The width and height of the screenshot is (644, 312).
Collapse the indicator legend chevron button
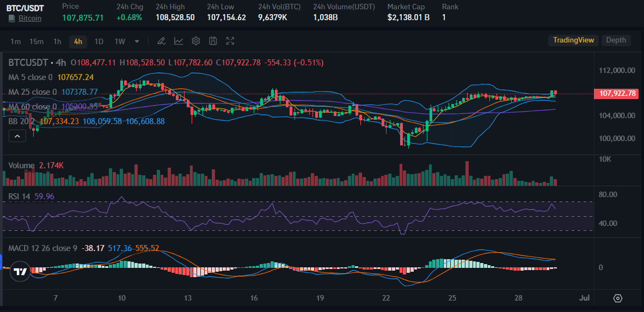(17, 136)
